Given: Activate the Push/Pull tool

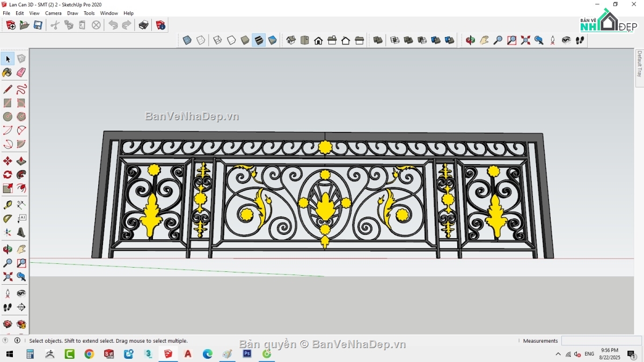Looking at the screenshot, I should tap(21, 160).
